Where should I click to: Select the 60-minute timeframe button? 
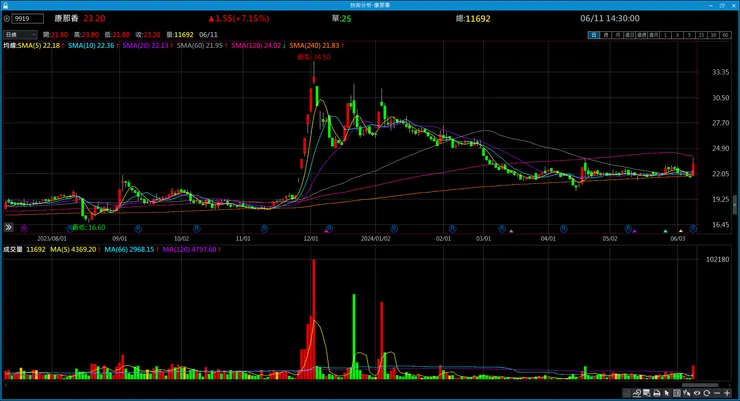pos(725,35)
